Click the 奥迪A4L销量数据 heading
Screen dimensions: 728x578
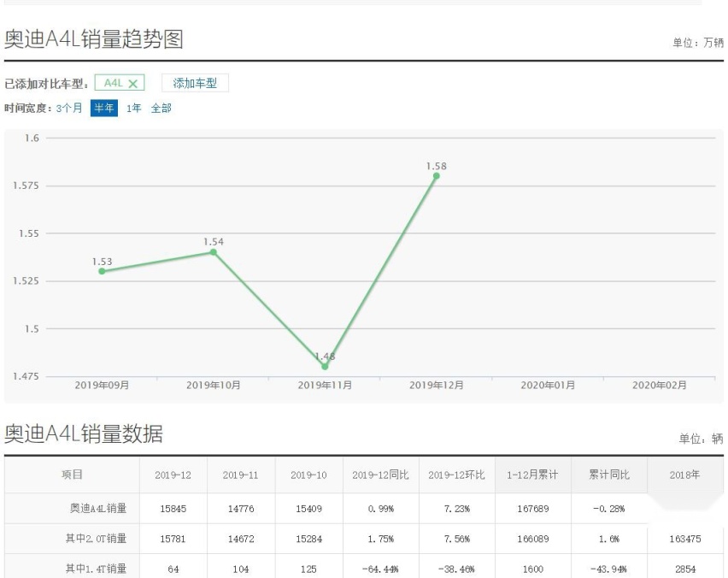[84, 434]
